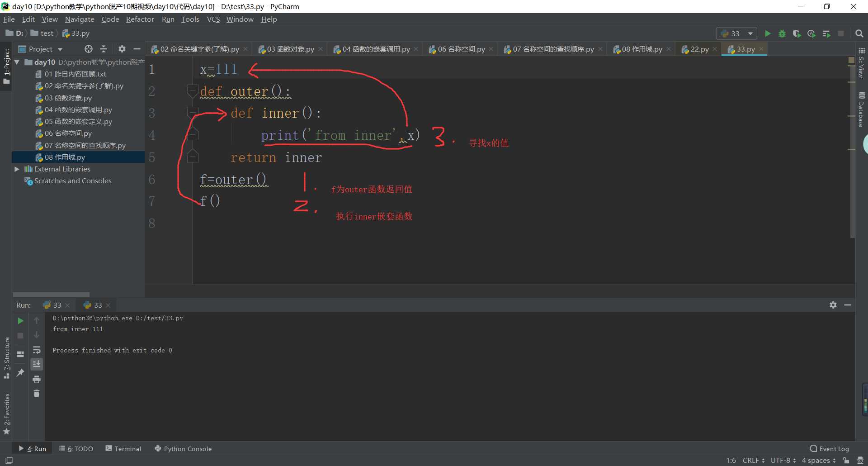Open the VCS menu
Screen dimensions: 868x466
213,19
